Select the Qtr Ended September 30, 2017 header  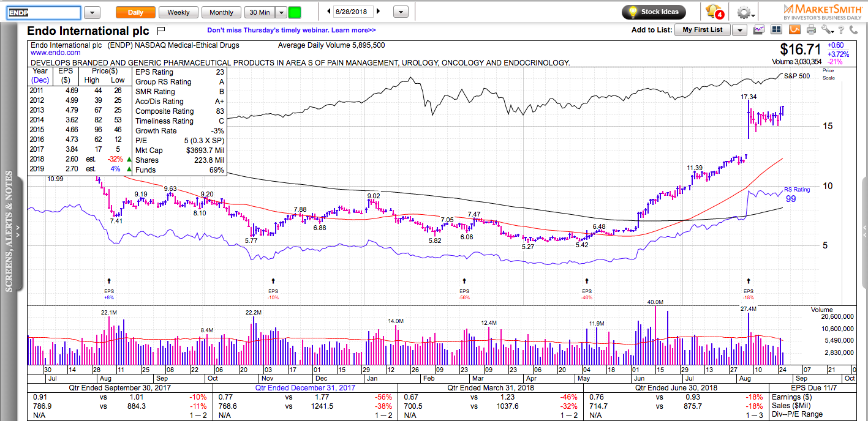121,388
